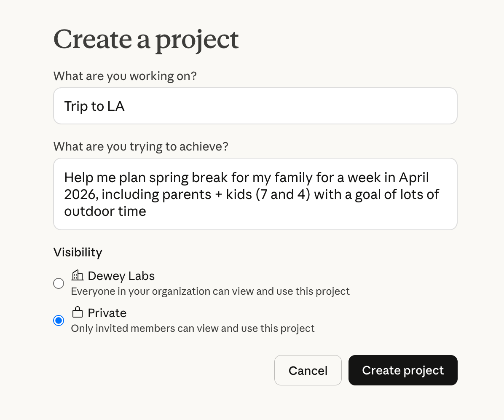Viewport: 504px width, 420px height.
Task: Click the building icon beside Dewey Labs
Action: 77,276
